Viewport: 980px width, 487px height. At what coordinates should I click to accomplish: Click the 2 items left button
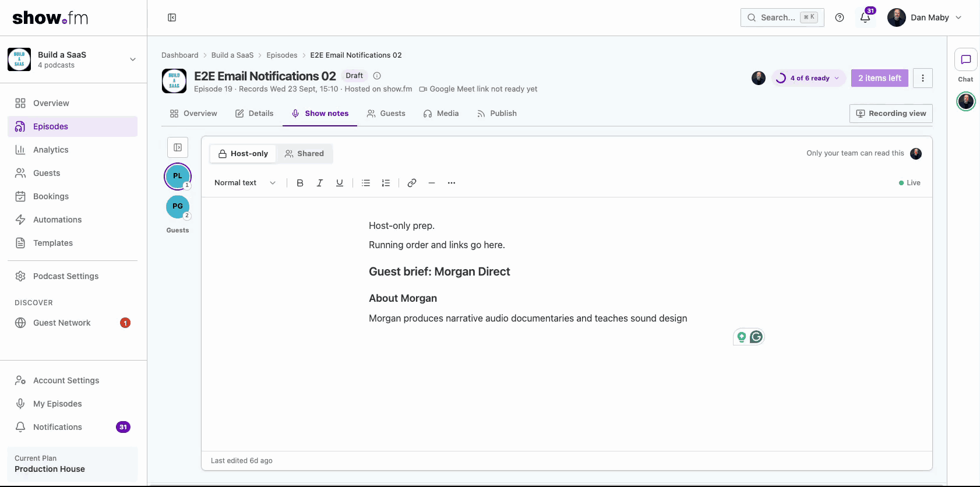tap(880, 78)
